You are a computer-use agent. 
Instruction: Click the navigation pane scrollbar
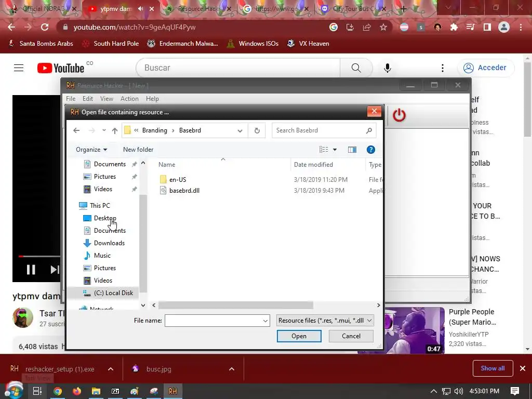(x=143, y=244)
